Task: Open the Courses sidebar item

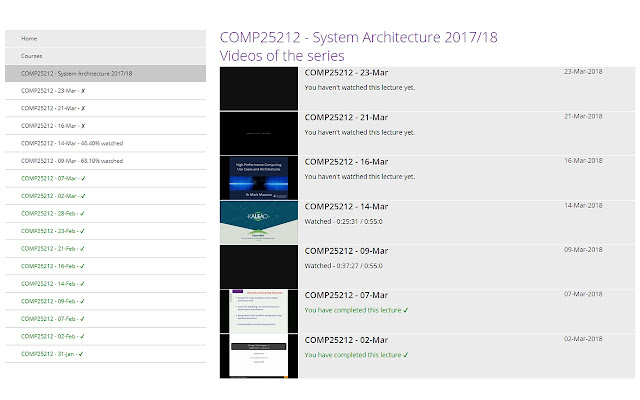Action: [x=105, y=56]
